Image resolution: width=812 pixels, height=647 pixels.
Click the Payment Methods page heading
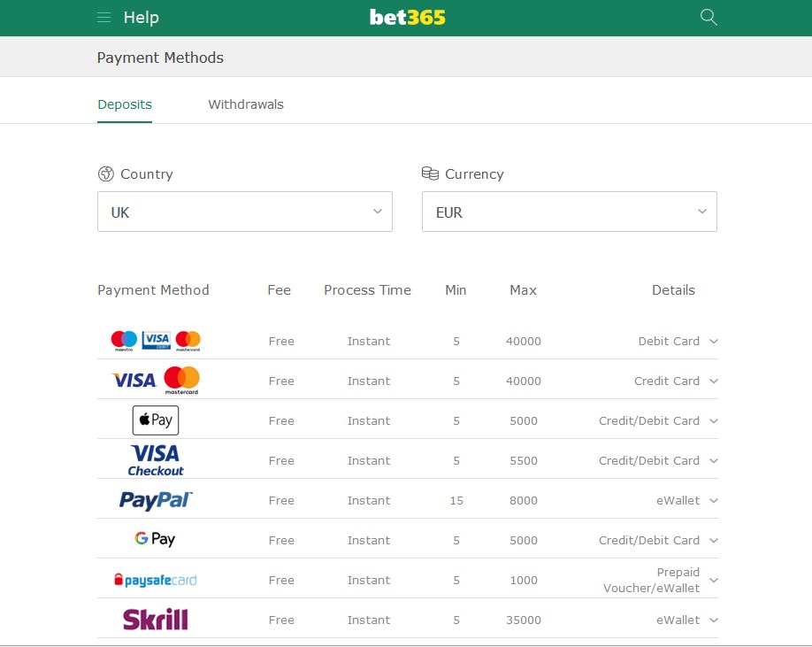(160, 58)
